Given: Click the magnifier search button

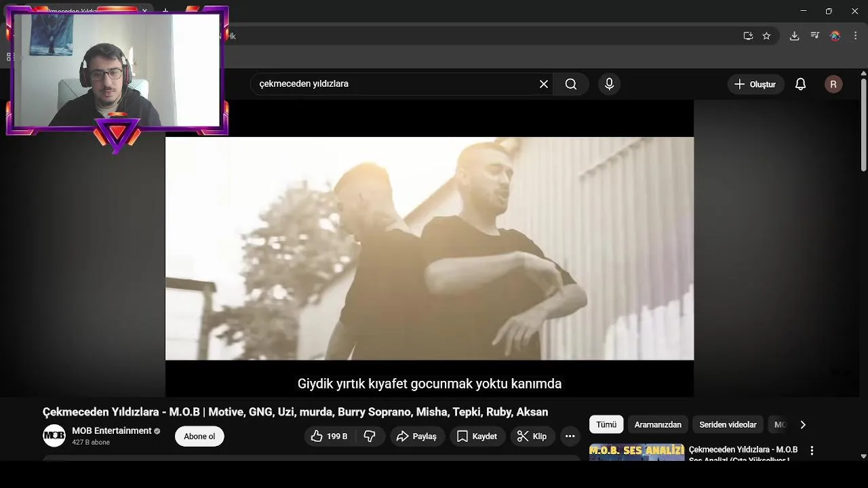Looking at the screenshot, I should coord(571,84).
